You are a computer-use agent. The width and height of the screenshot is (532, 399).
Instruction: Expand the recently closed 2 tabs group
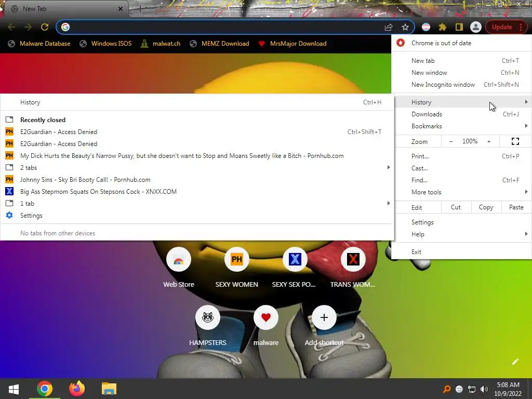(x=197, y=168)
